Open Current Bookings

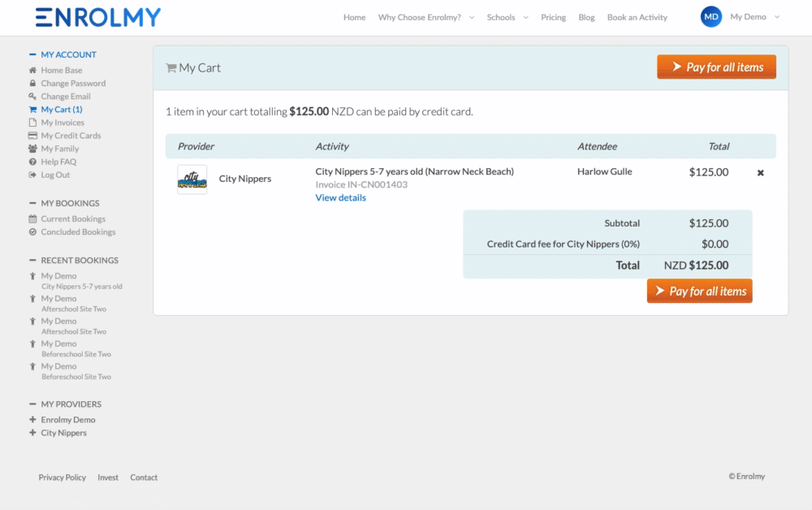pyautogui.click(x=73, y=219)
